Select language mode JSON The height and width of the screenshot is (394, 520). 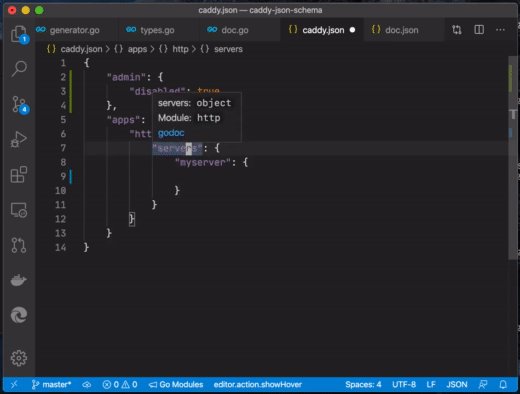[x=457, y=385]
